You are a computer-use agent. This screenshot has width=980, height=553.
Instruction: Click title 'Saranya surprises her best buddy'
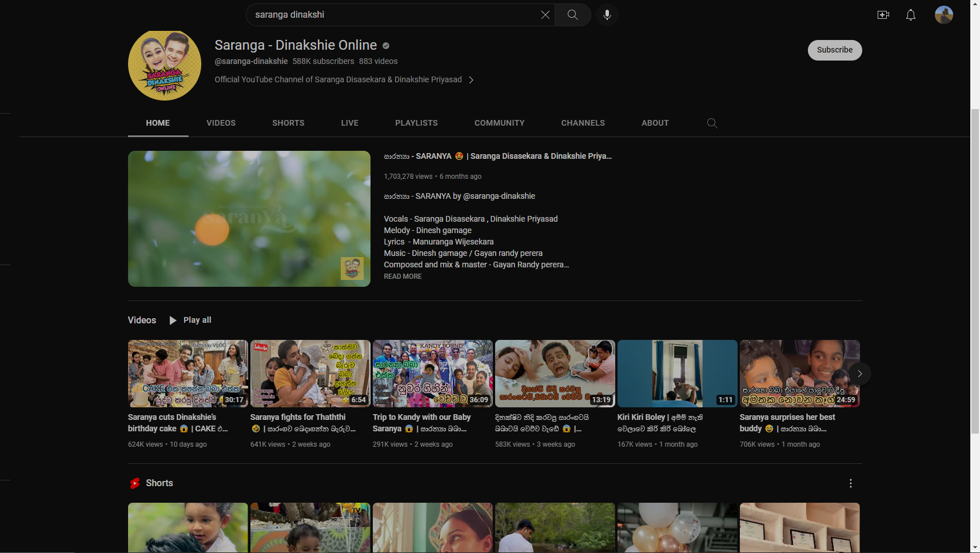point(787,423)
